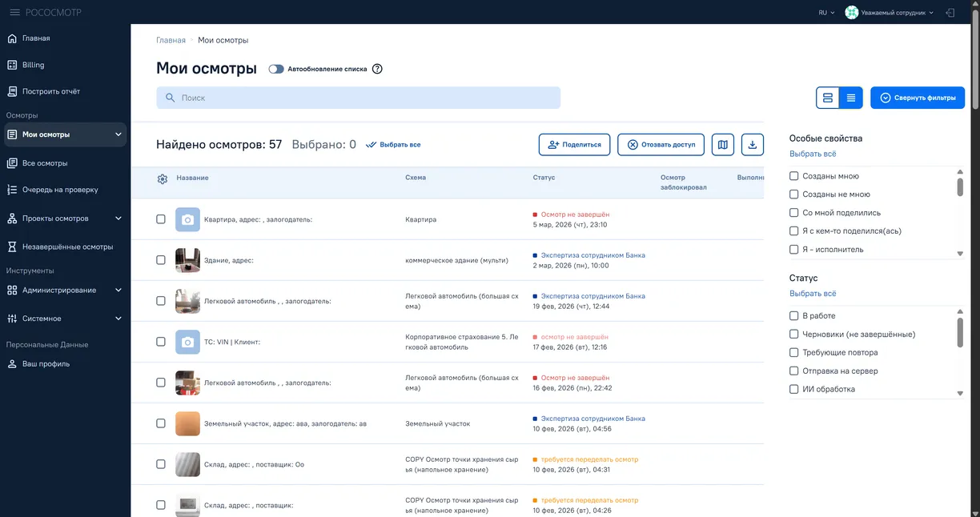Click the hamburger menu icon
The image size is (980, 517).
[14, 13]
